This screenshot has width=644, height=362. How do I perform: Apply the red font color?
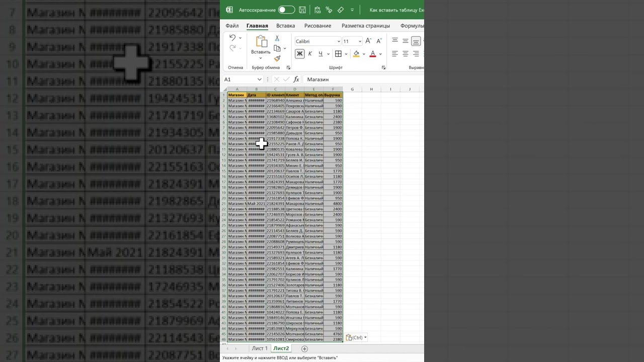tap(373, 54)
